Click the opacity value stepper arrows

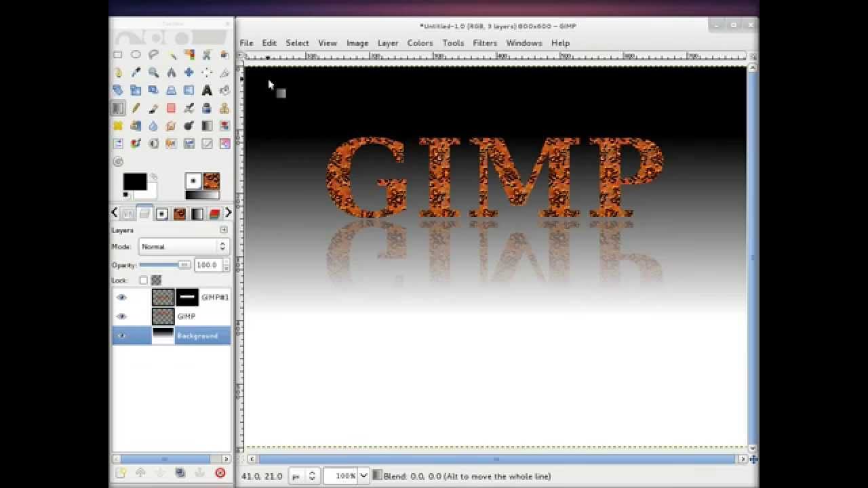pos(226,265)
